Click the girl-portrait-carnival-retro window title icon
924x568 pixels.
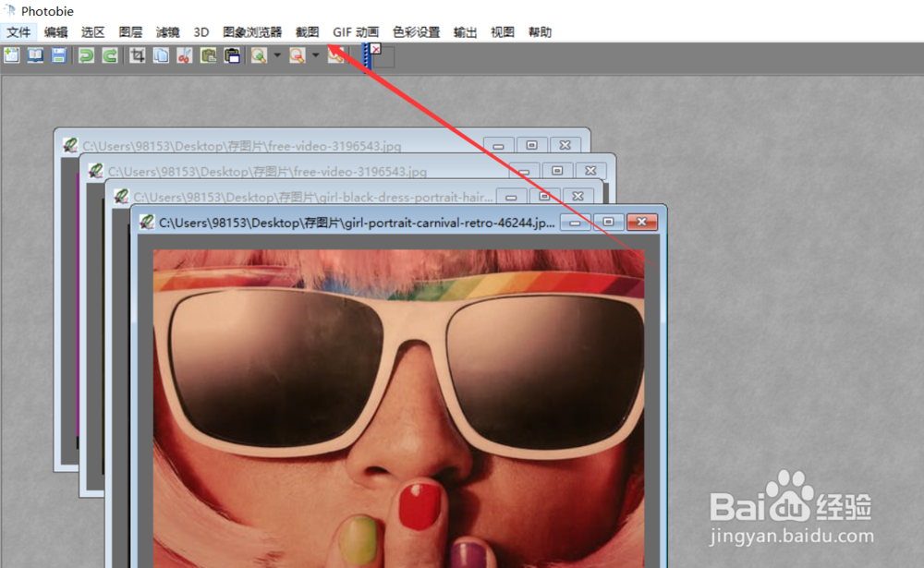pyautogui.click(x=147, y=223)
